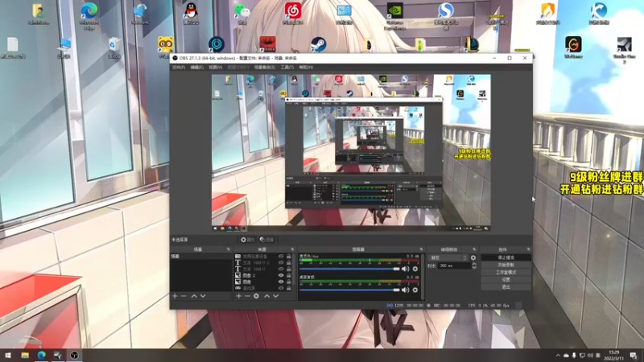Open File Explorer from the taskbar
The height and width of the screenshot is (362, 644).
point(25,356)
